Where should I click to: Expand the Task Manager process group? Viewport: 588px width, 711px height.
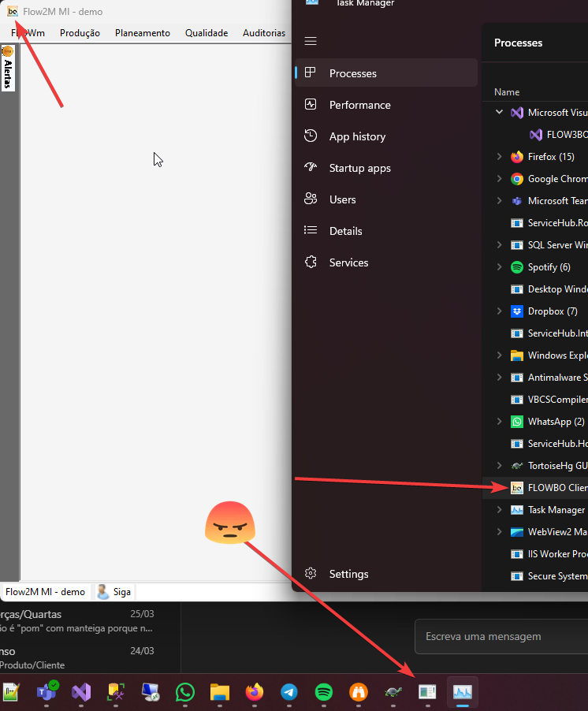tap(499, 510)
